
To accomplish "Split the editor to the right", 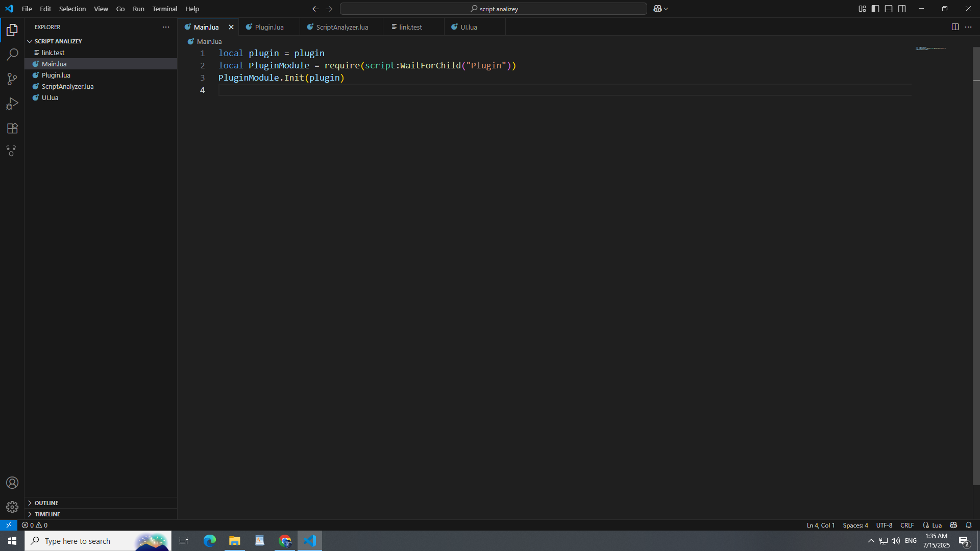I will pos(955,27).
